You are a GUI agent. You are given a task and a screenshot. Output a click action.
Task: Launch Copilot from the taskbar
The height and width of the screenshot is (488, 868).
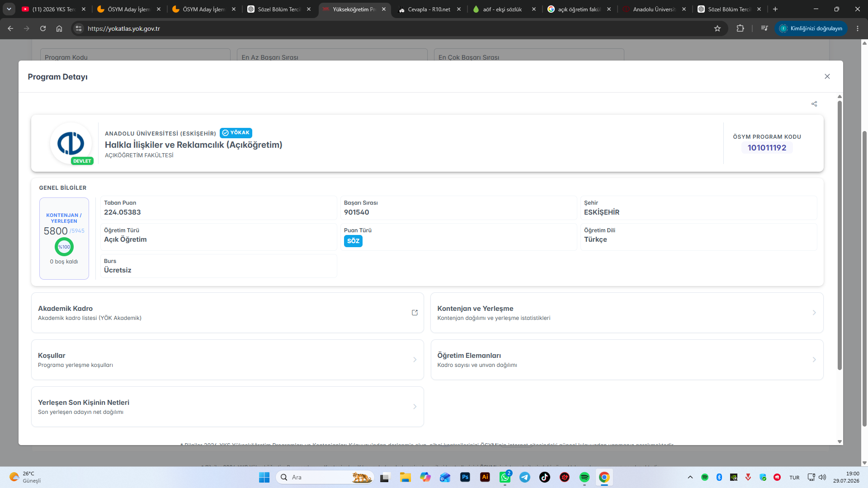click(425, 477)
